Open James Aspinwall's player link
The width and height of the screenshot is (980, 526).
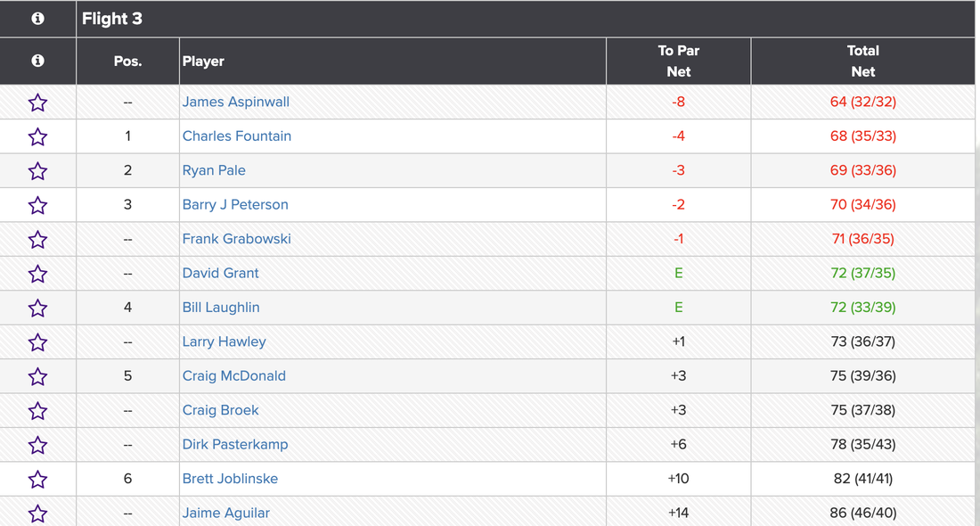[x=236, y=102]
